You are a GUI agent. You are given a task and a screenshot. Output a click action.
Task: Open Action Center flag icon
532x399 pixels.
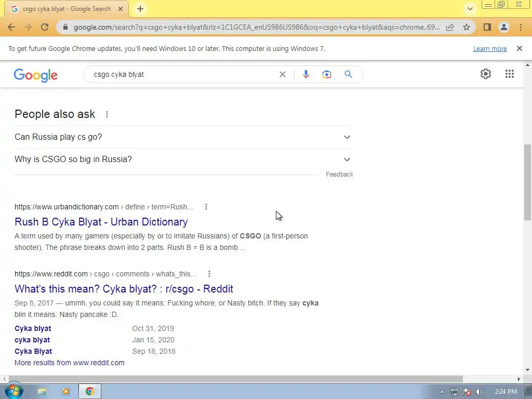(467, 392)
